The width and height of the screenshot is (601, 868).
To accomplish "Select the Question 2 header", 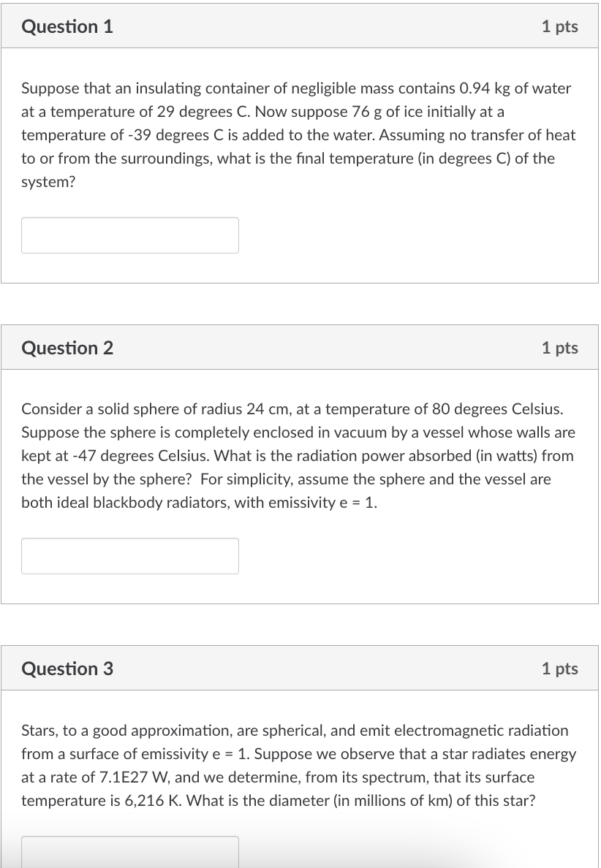I will [x=67, y=348].
